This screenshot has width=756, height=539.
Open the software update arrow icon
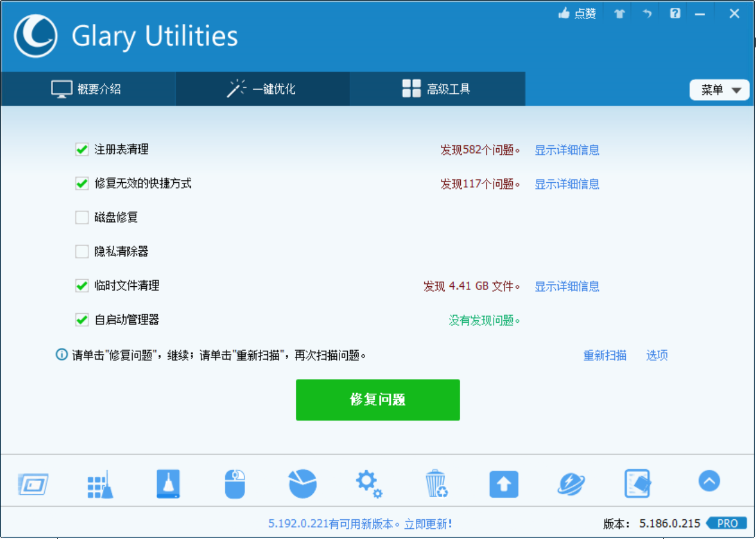click(x=504, y=485)
